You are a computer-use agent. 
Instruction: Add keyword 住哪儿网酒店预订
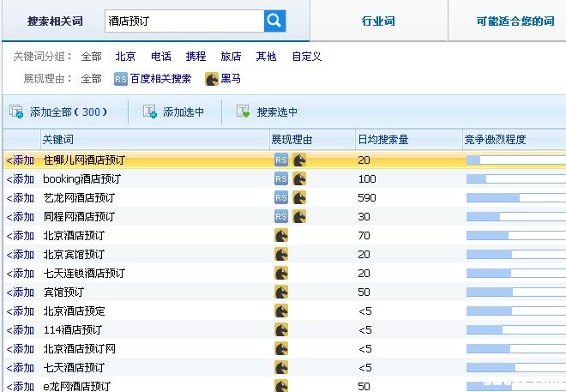[x=21, y=160]
